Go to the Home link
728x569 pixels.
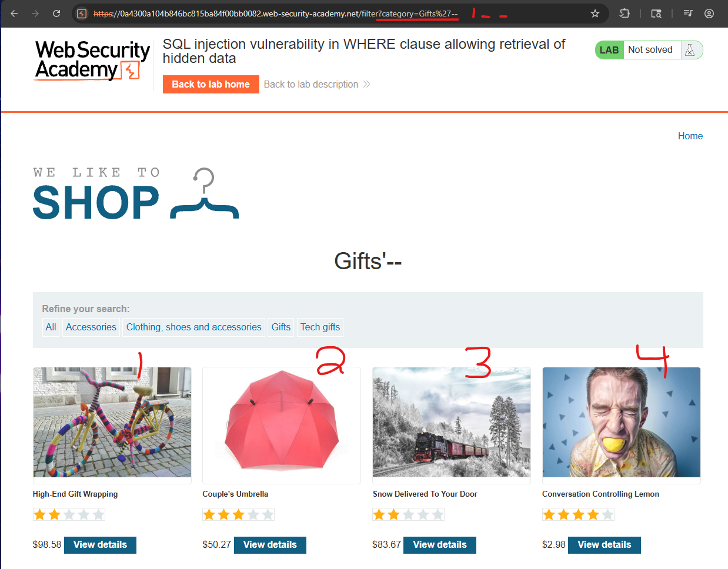690,136
